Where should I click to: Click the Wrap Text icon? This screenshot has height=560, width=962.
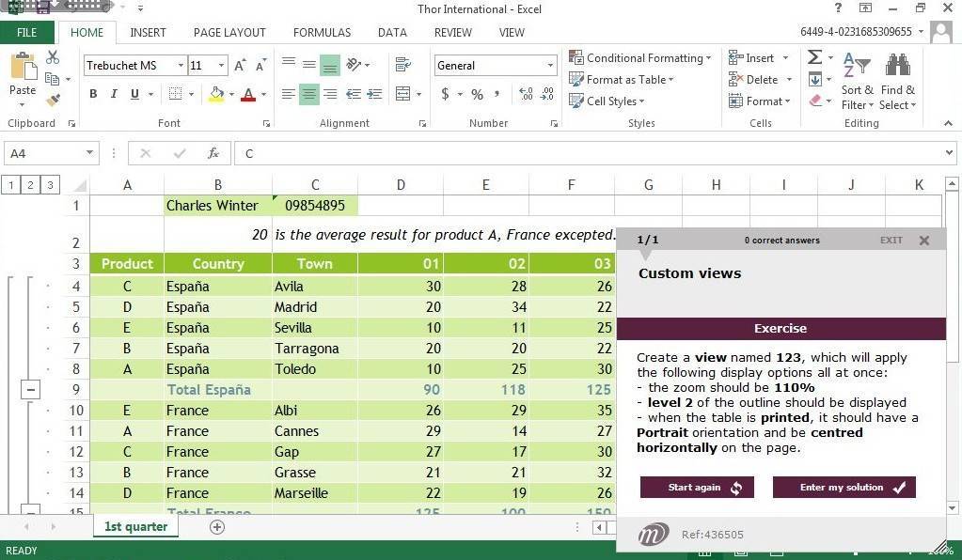coord(403,65)
